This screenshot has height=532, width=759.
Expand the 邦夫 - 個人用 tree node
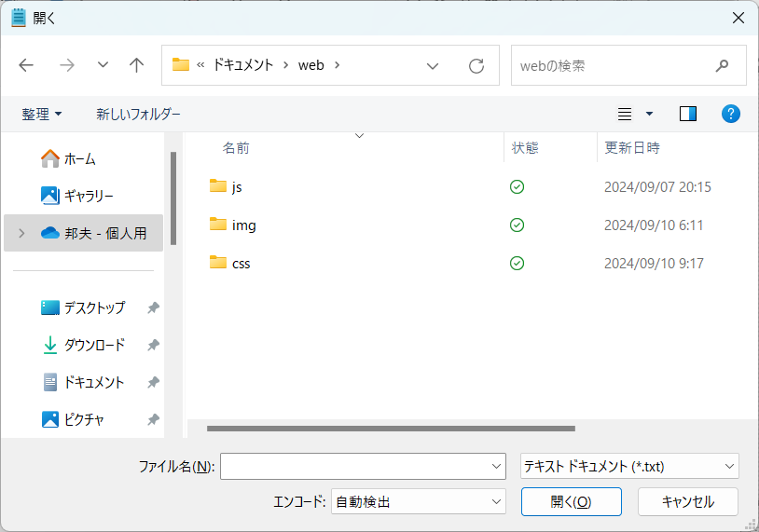pyautogui.click(x=21, y=233)
